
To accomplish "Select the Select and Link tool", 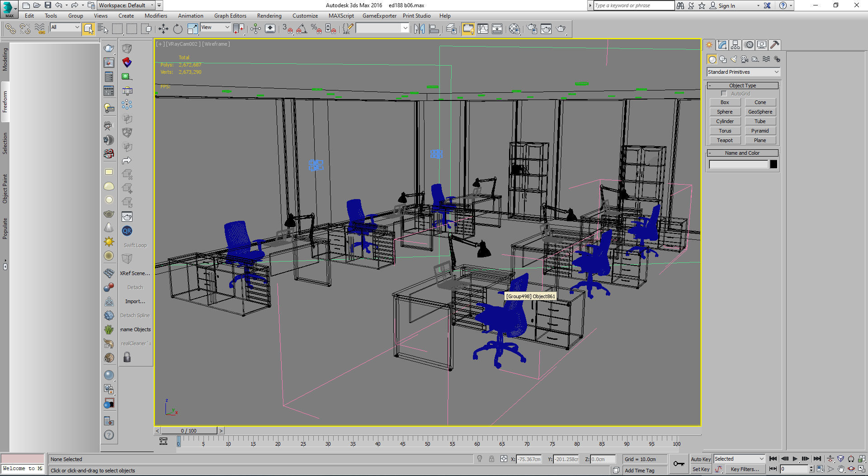I will (10, 29).
